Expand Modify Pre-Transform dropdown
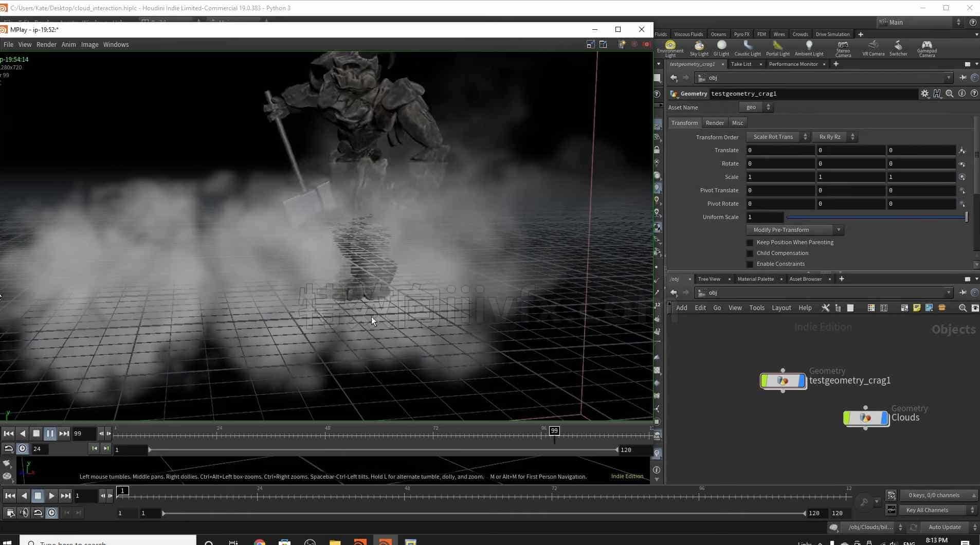Viewport: 980px width, 545px height. (x=795, y=230)
